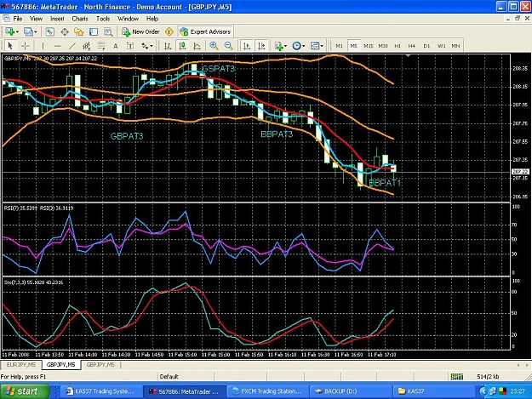Open the Market Watch panel icon

(49, 31)
